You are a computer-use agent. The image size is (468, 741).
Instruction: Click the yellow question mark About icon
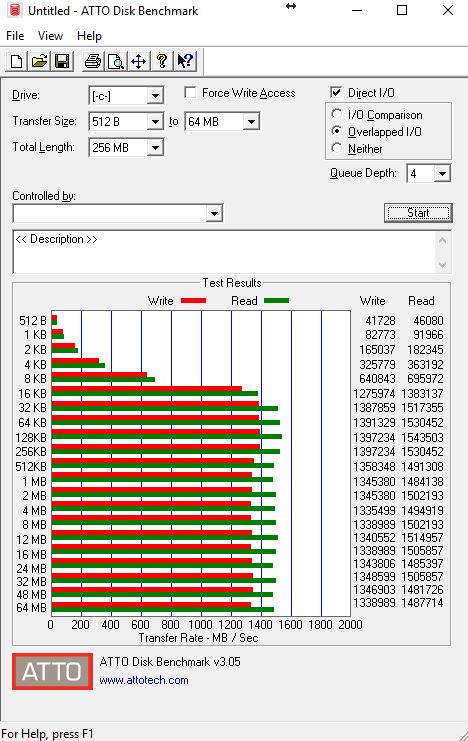tap(162, 61)
